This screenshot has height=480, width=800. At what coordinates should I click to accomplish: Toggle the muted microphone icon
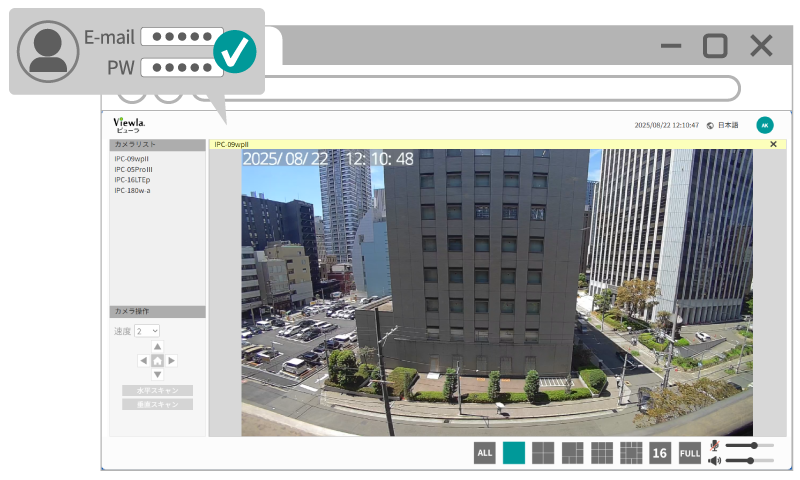pyautogui.click(x=714, y=445)
